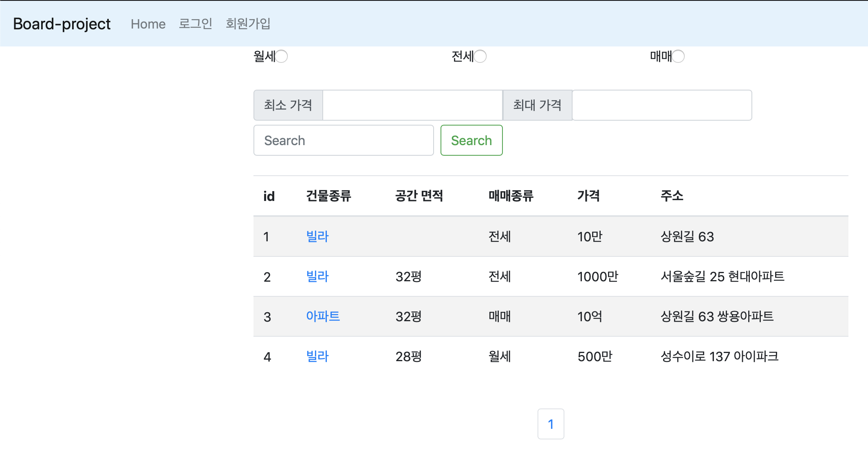Open 빌라 link in row 2

pyautogui.click(x=317, y=276)
